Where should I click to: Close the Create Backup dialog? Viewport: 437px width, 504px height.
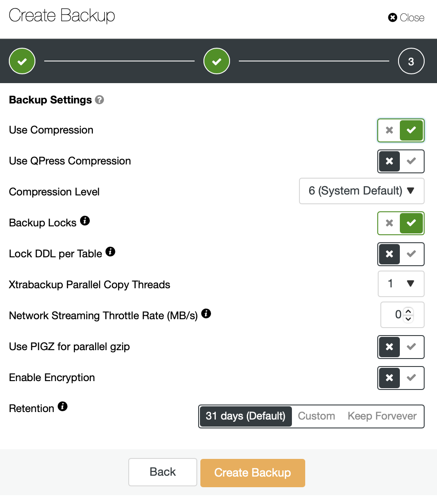pyautogui.click(x=406, y=17)
